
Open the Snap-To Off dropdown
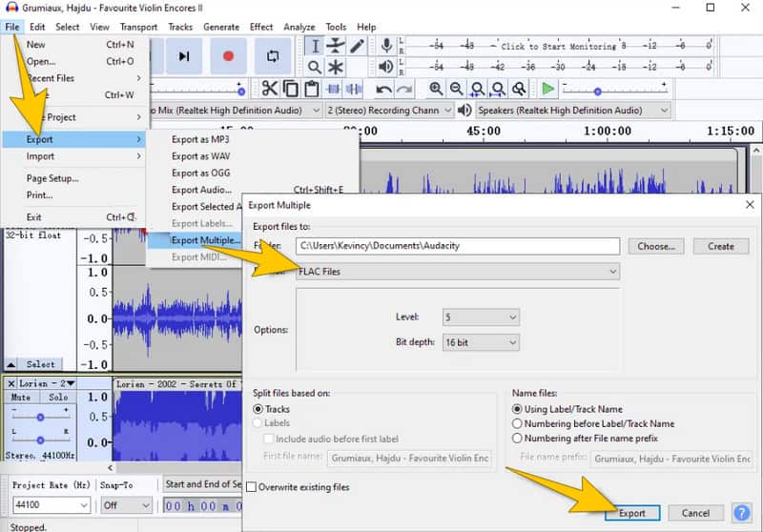coord(127,505)
